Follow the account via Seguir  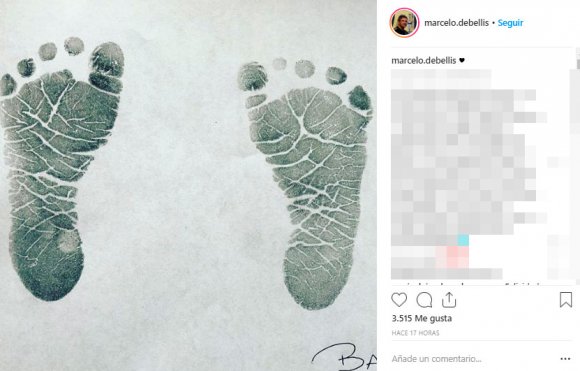[x=510, y=23]
